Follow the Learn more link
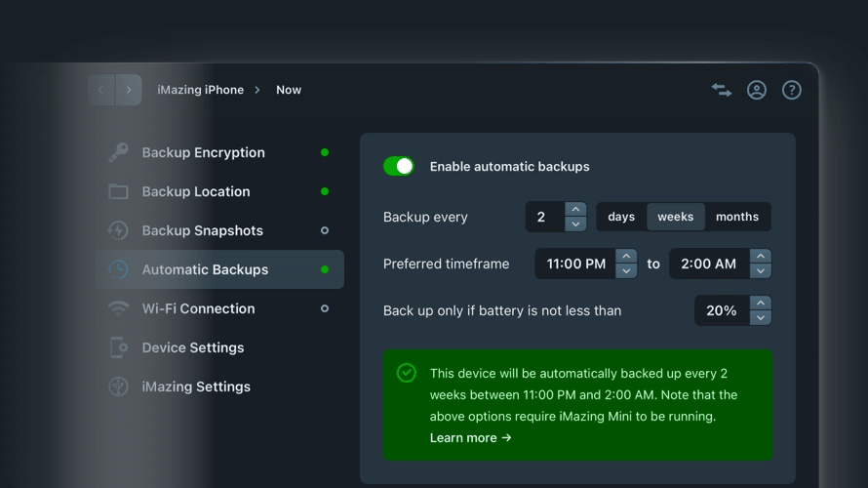The height and width of the screenshot is (488, 868). [x=470, y=438]
